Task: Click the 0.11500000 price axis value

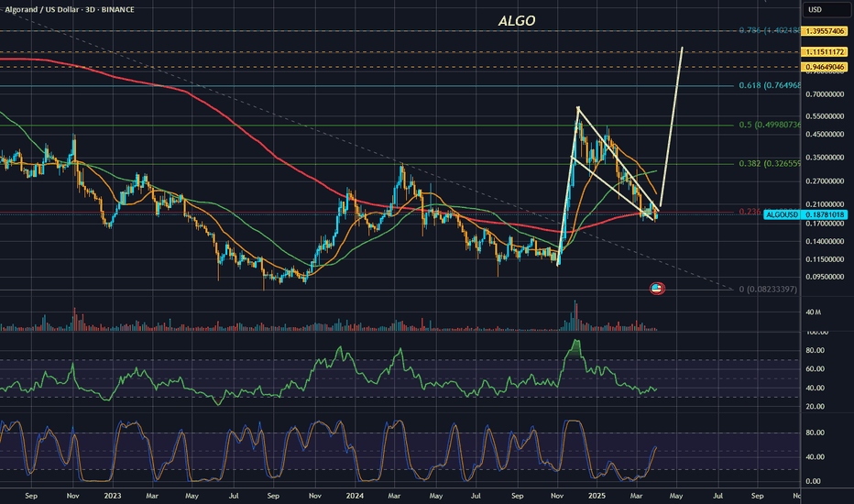Action: point(825,260)
